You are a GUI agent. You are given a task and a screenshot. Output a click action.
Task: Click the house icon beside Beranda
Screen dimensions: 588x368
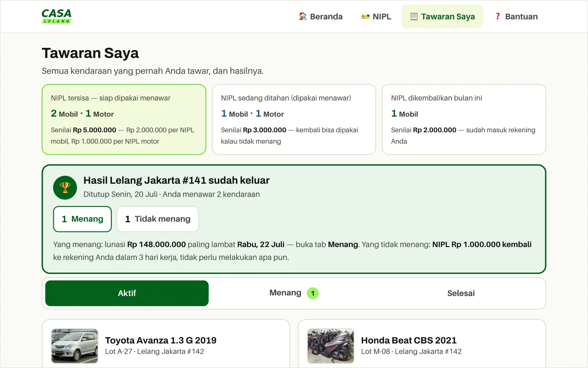click(x=302, y=16)
